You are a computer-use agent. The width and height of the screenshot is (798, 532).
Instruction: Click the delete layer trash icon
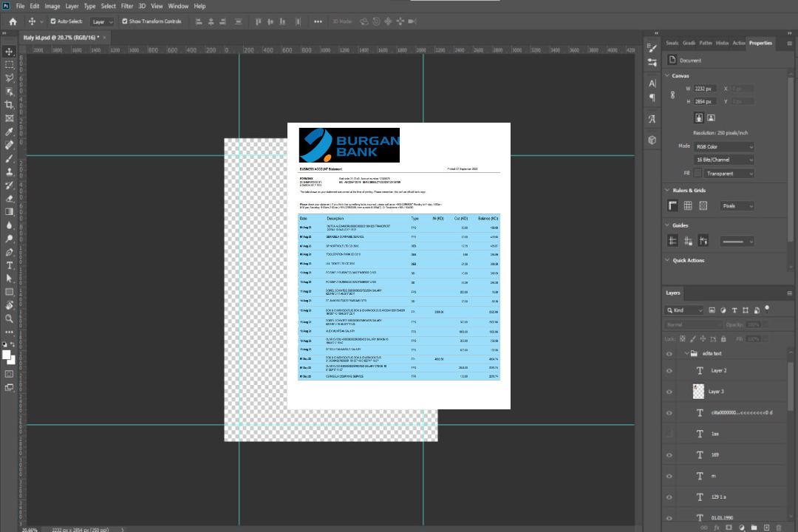(778, 528)
